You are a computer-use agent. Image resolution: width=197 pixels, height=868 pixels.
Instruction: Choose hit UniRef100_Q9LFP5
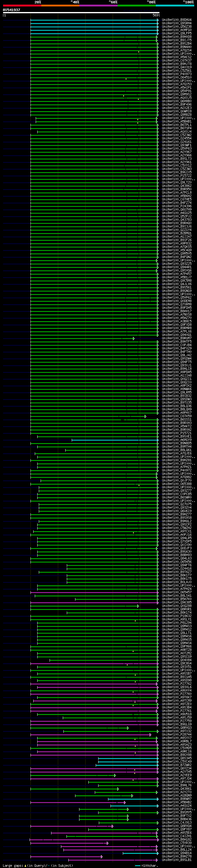[176, 34]
